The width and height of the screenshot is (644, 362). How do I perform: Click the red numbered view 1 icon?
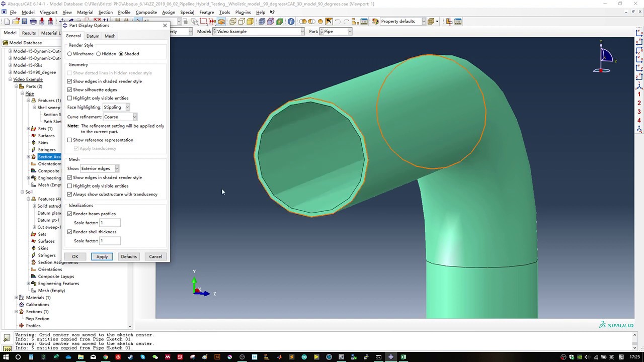click(x=639, y=94)
